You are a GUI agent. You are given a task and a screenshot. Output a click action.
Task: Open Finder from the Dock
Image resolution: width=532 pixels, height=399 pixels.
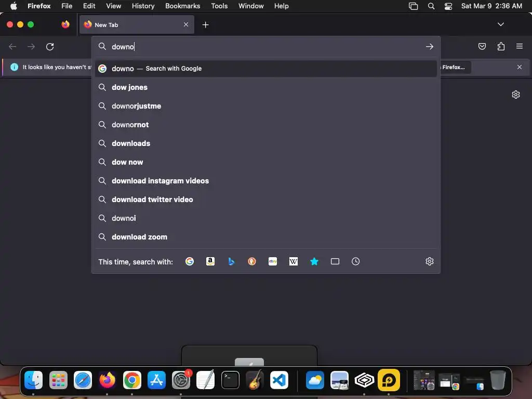tap(34, 380)
